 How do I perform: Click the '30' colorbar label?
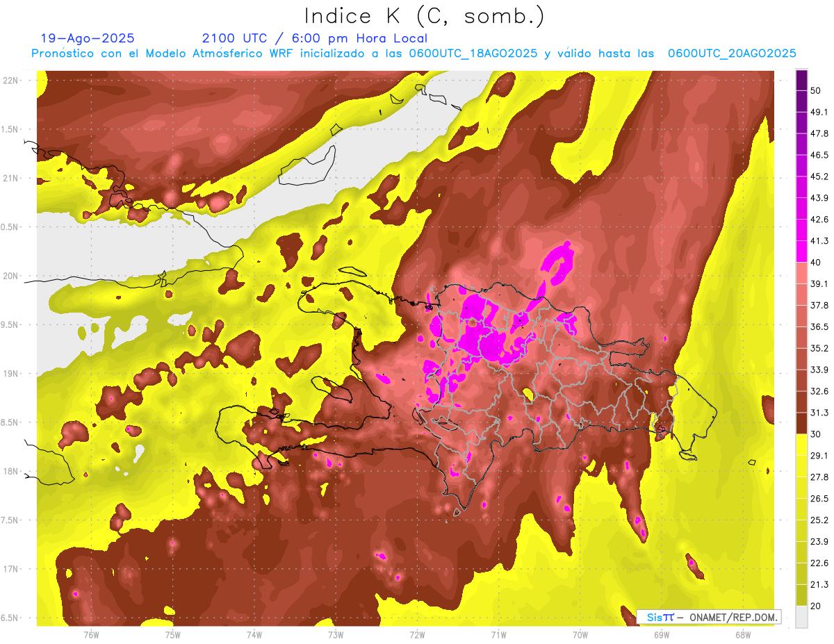point(816,434)
